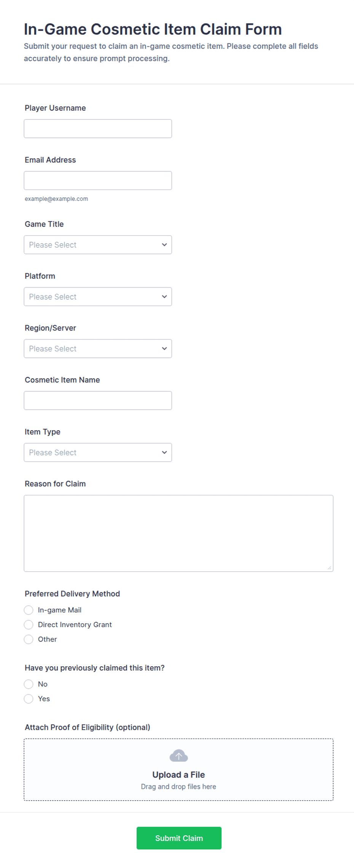Open the Platform dropdown
Viewport: 354px width, 868px height.
coord(98,297)
